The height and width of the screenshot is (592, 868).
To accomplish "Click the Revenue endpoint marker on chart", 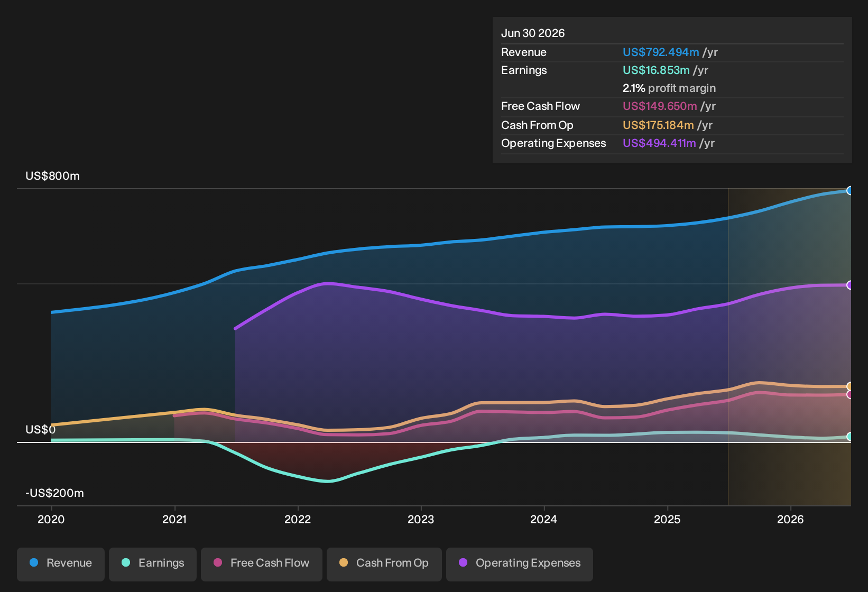I will point(849,191).
